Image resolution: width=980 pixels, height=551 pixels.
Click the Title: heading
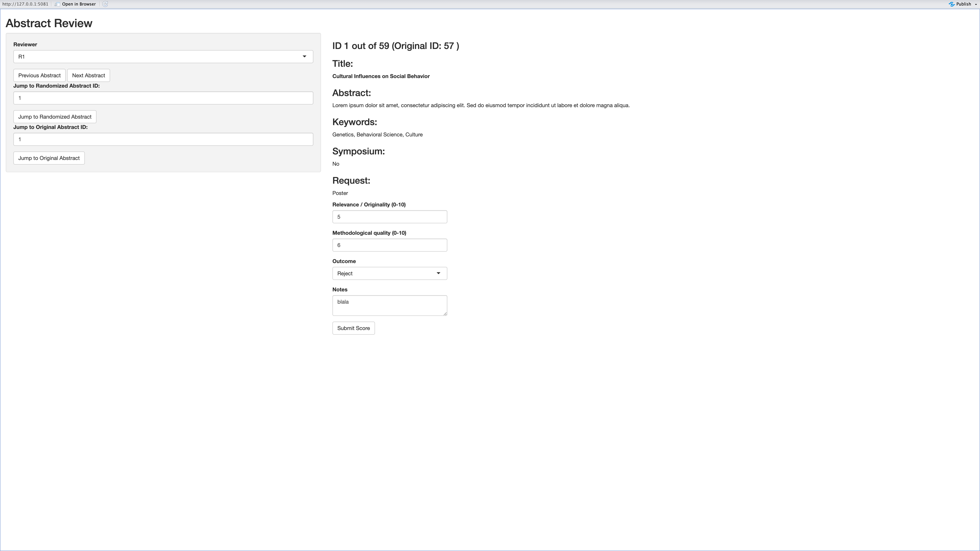pos(342,64)
